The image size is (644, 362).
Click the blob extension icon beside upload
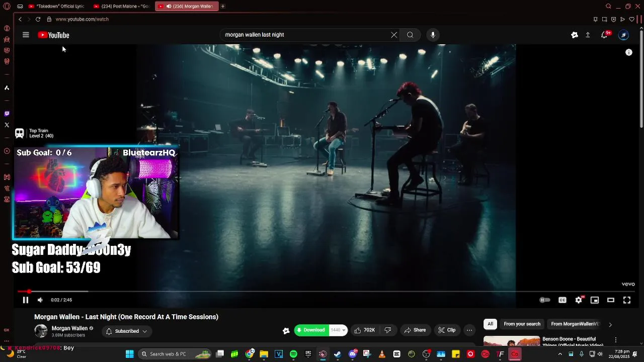coord(575,35)
